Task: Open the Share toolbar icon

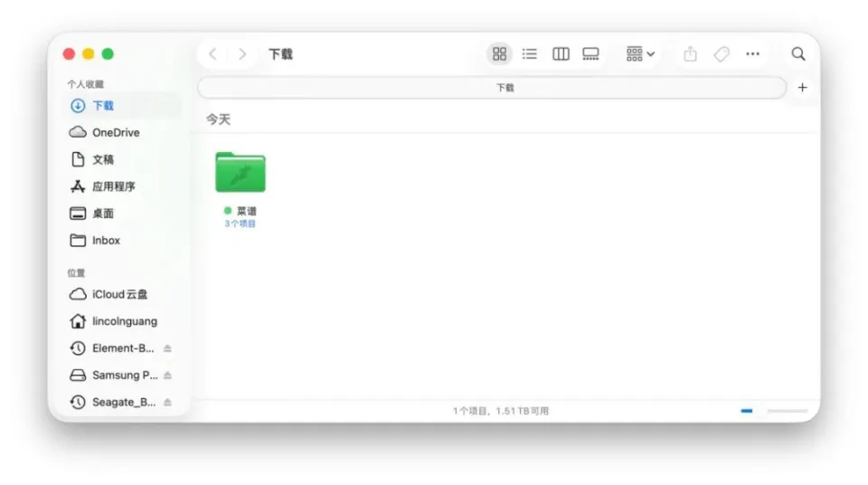Action: click(x=691, y=54)
